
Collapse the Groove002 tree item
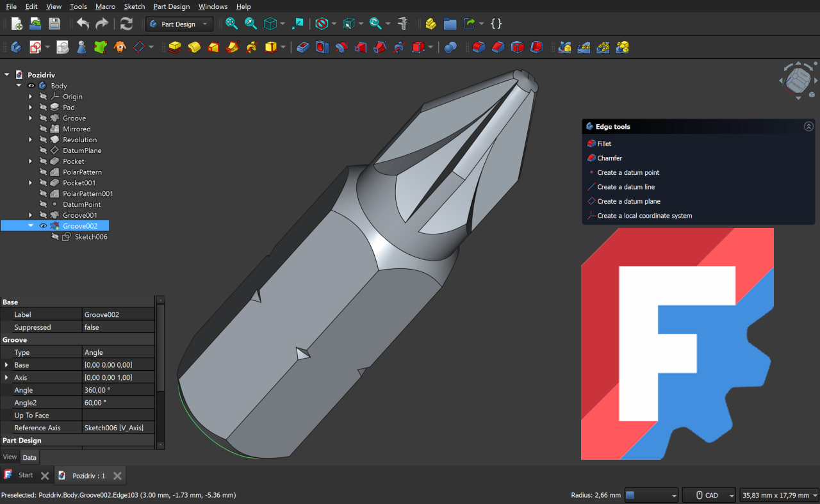(29, 225)
